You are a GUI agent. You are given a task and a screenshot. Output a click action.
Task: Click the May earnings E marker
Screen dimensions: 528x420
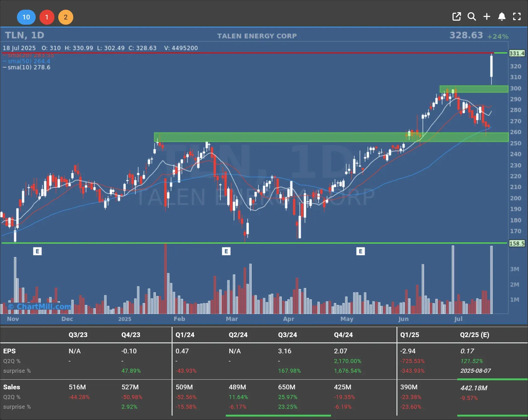click(360, 251)
